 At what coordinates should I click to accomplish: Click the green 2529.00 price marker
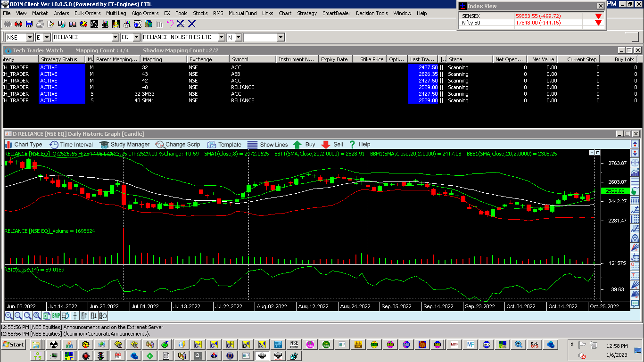click(615, 191)
